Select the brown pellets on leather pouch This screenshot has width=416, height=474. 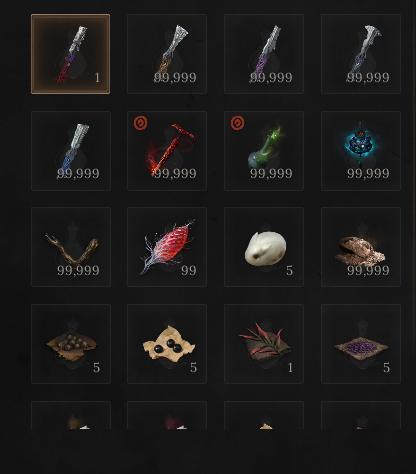71,344
